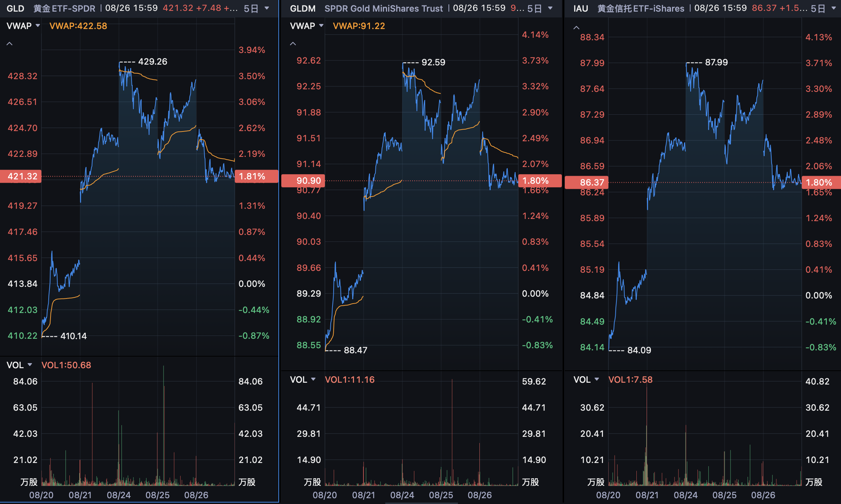Click the GLDM ticker symbol

pos(303,8)
